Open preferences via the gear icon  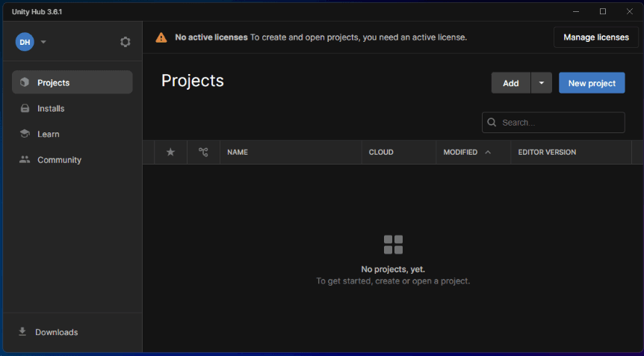126,42
